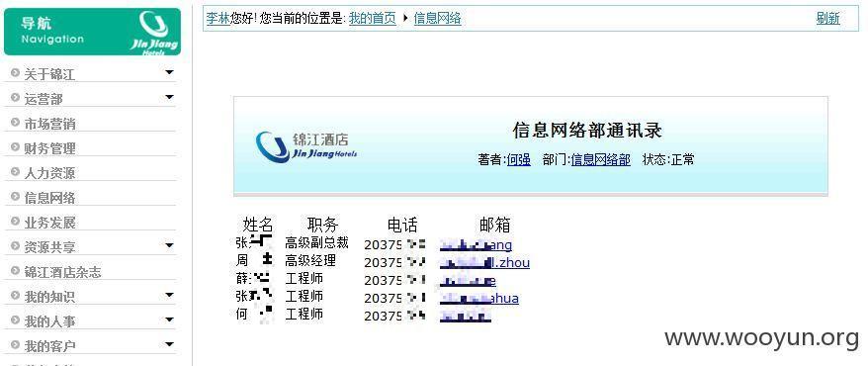Click the email link ending in ang
The image size is (868, 366).
[x=476, y=245]
